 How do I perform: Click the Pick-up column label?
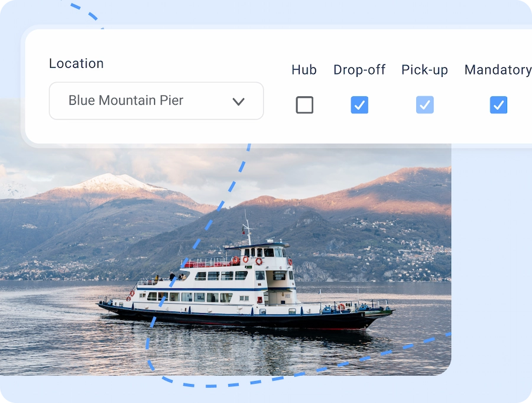[424, 70]
